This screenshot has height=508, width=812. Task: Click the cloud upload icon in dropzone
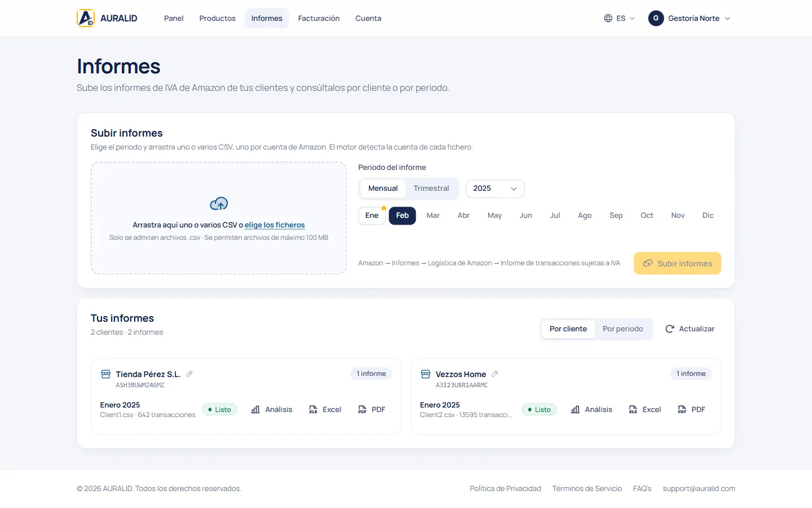pos(219,203)
